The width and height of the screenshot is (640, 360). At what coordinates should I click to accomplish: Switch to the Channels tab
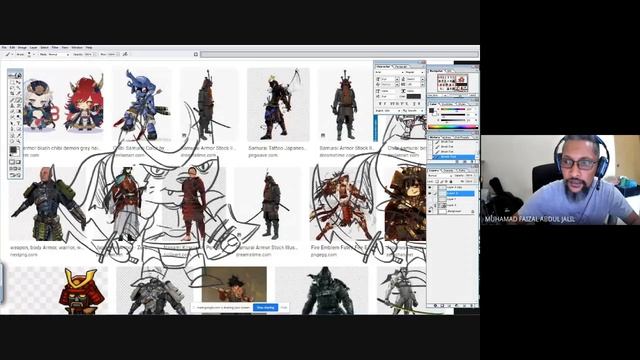click(449, 171)
